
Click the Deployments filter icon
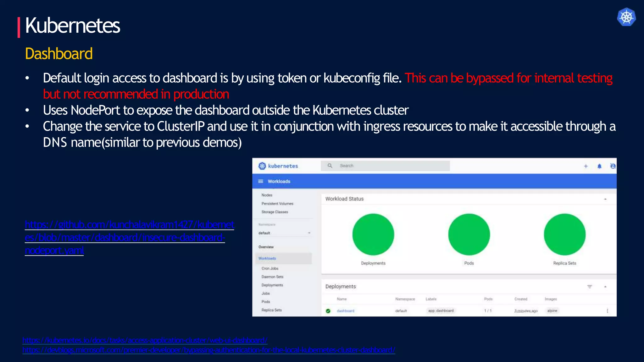coord(590,287)
